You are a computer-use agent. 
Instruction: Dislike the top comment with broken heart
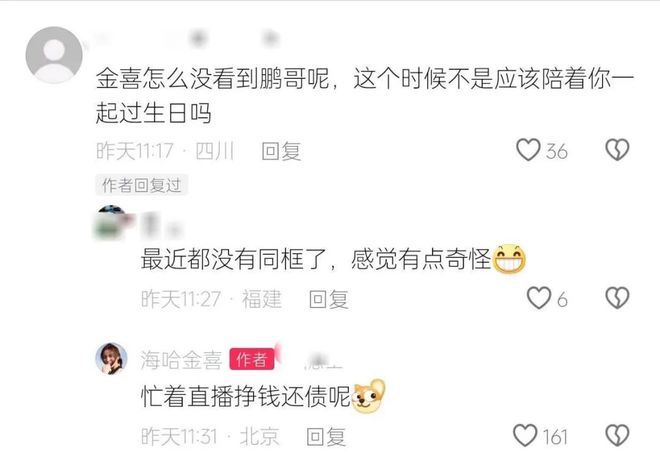[617, 150]
